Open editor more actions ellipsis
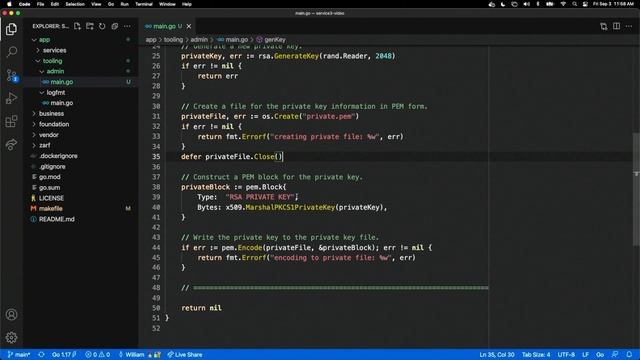Viewport: 640px width, 360px height. click(629, 26)
